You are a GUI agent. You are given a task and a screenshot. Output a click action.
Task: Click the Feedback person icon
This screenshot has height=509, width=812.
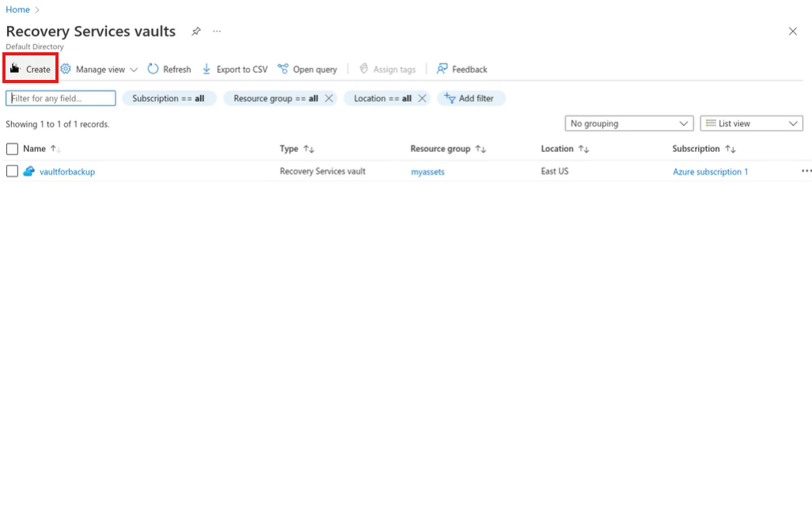pyautogui.click(x=442, y=69)
